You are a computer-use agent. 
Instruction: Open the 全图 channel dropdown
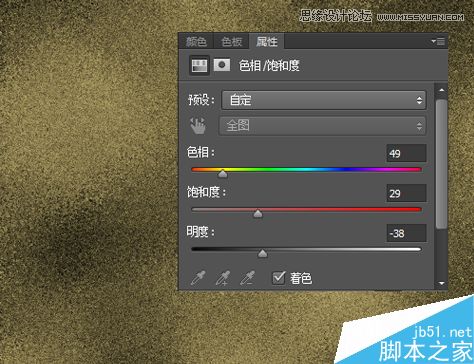point(322,126)
